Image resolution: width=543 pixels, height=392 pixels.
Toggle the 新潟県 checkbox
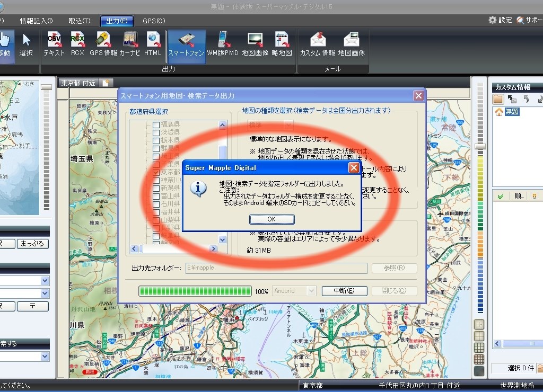click(x=156, y=188)
